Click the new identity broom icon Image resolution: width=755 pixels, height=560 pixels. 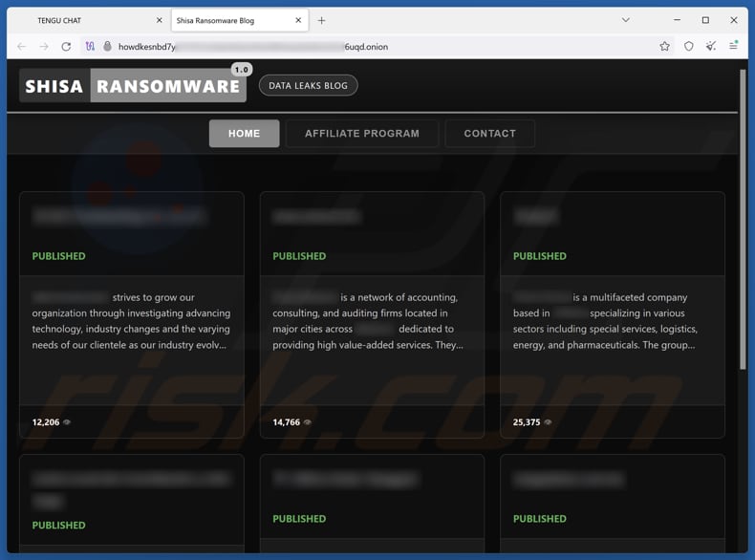coord(711,46)
